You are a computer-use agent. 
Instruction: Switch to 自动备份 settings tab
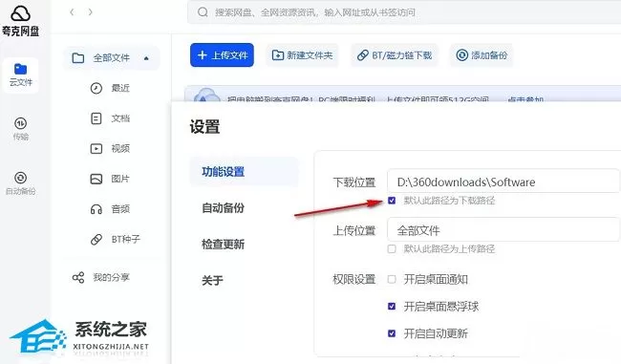[x=223, y=208]
